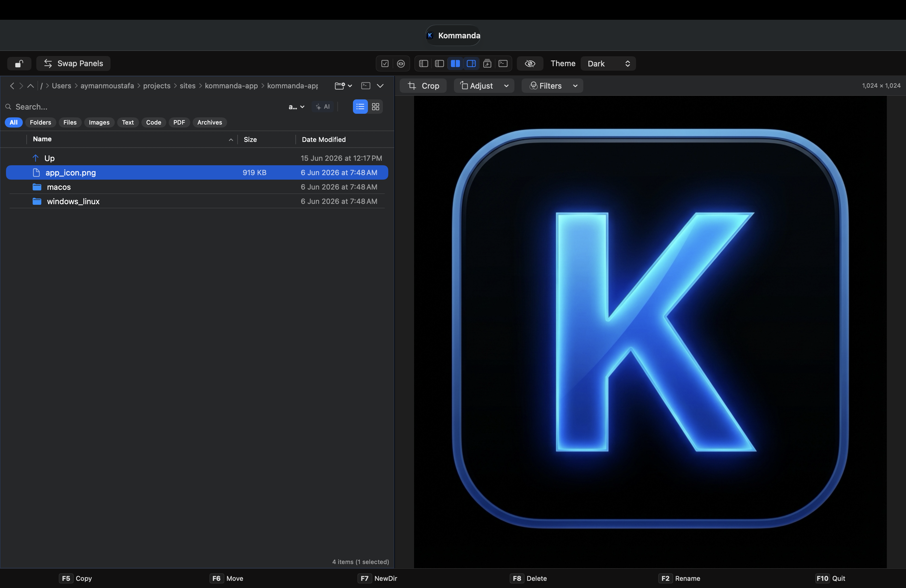Click F5 Copy in the bottom bar
Screen dimensions: 906x588
coord(75,578)
